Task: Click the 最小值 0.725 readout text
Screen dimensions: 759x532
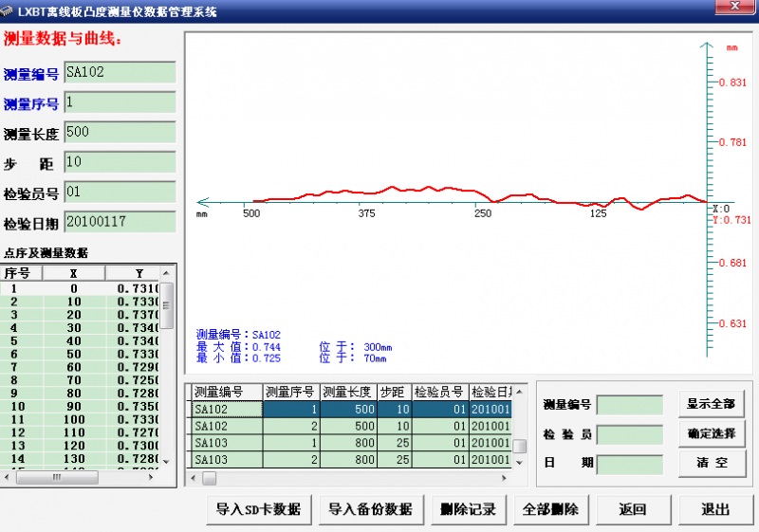Action: 238,358
